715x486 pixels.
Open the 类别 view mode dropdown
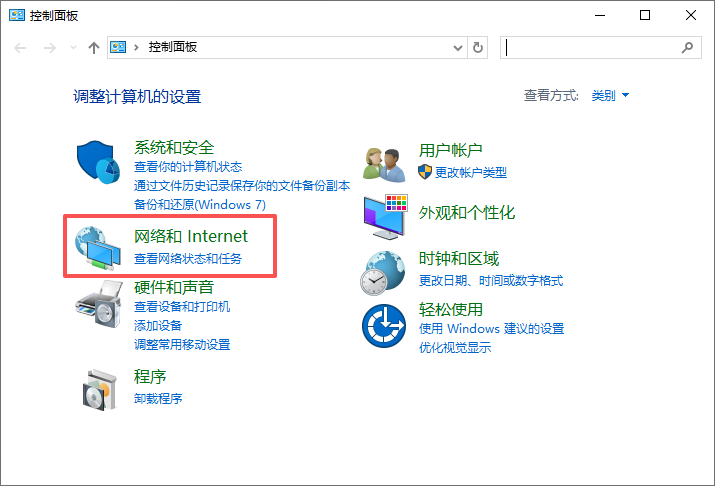tap(610, 95)
